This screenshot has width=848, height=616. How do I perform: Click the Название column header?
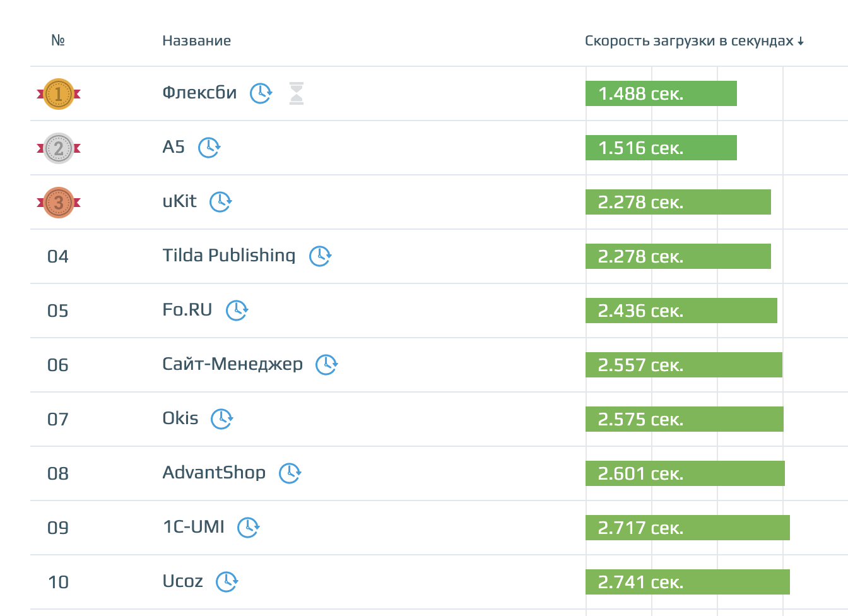pos(196,41)
